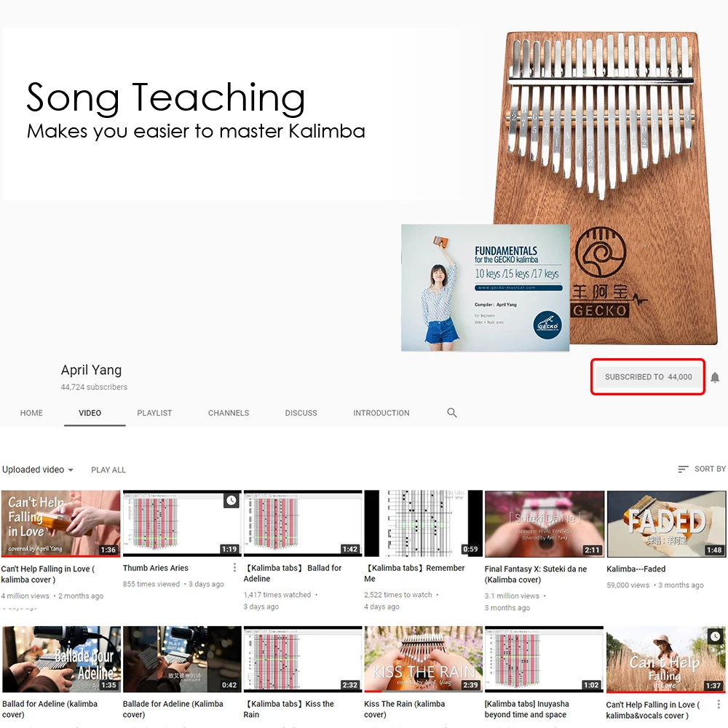The width and height of the screenshot is (728, 728).
Task: Open the channel search magnifier icon
Action: (x=452, y=412)
